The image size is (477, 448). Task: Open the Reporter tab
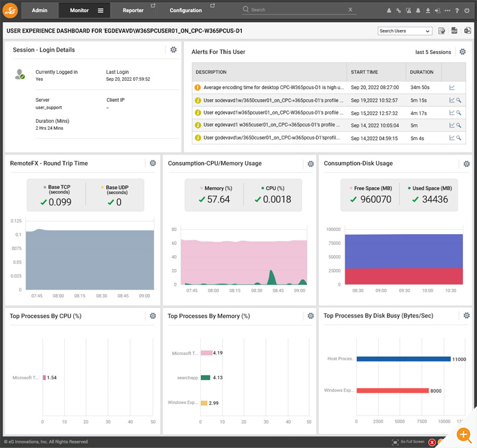coord(133,10)
